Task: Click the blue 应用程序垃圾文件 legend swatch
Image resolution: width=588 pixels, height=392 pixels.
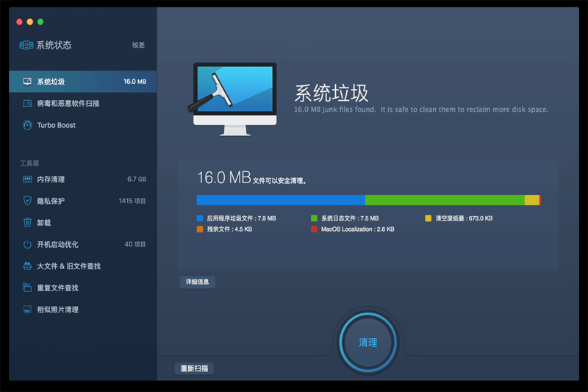Action: [x=200, y=218]
